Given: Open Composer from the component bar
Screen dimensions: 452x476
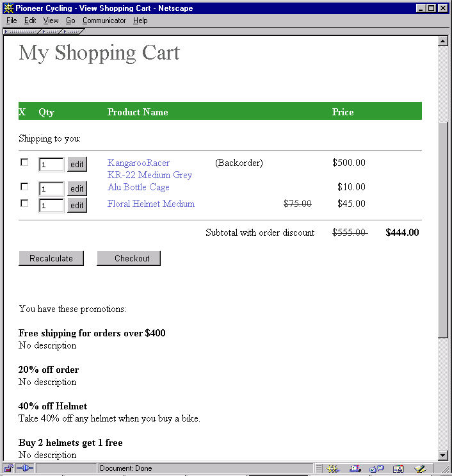Looking at the screenshot, I should [x=420, y=469].
